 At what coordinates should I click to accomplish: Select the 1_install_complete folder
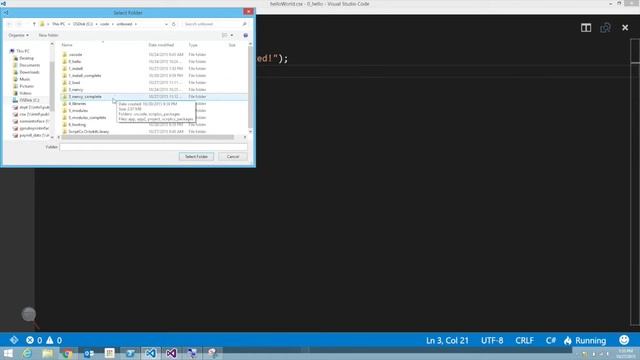[85, 76]
